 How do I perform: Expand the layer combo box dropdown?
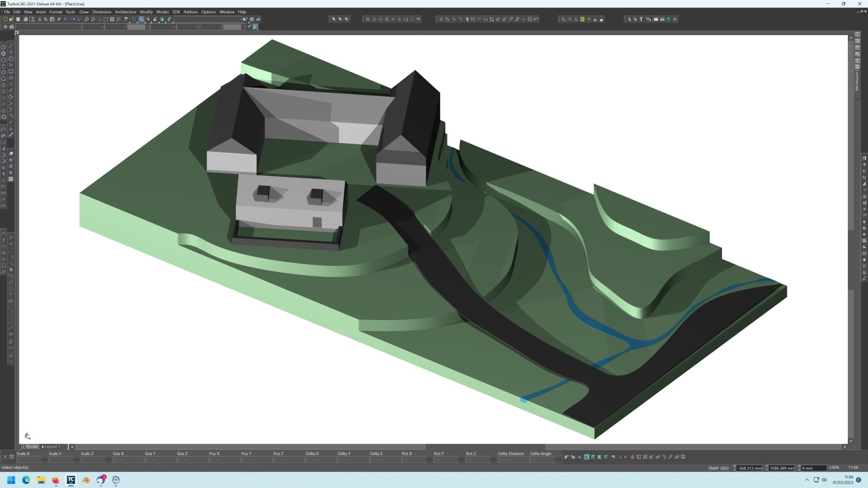coord(240,20)
